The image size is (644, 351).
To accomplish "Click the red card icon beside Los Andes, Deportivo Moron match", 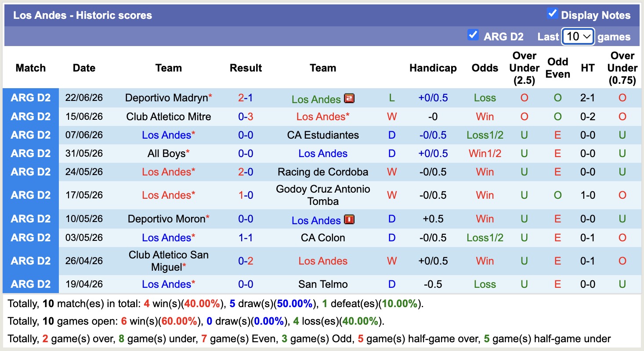I will click(349, 219).
